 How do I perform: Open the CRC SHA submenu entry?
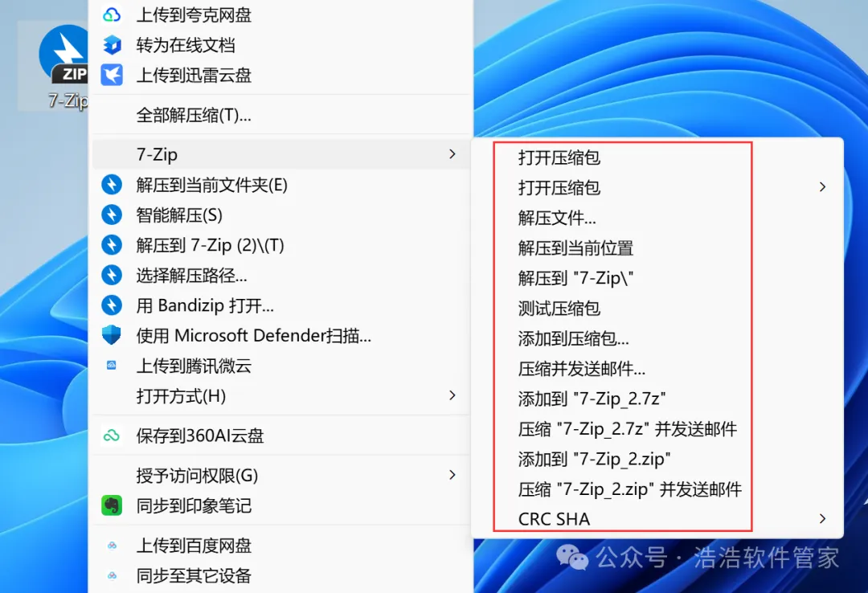[657, 519]
